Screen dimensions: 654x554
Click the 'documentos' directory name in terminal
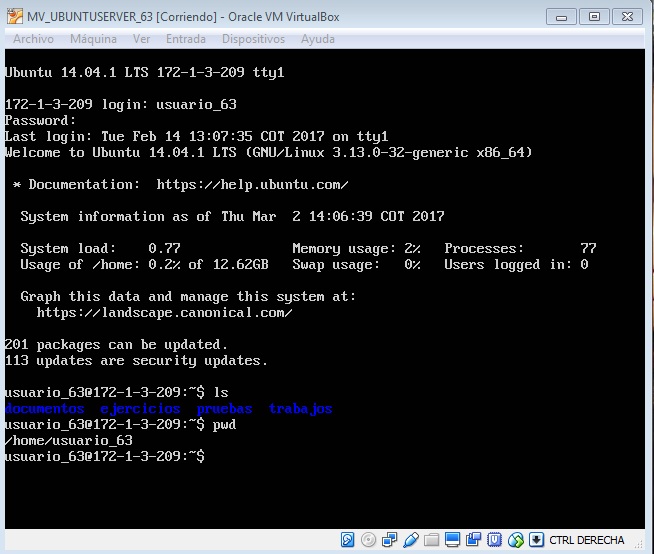[45, 408]
